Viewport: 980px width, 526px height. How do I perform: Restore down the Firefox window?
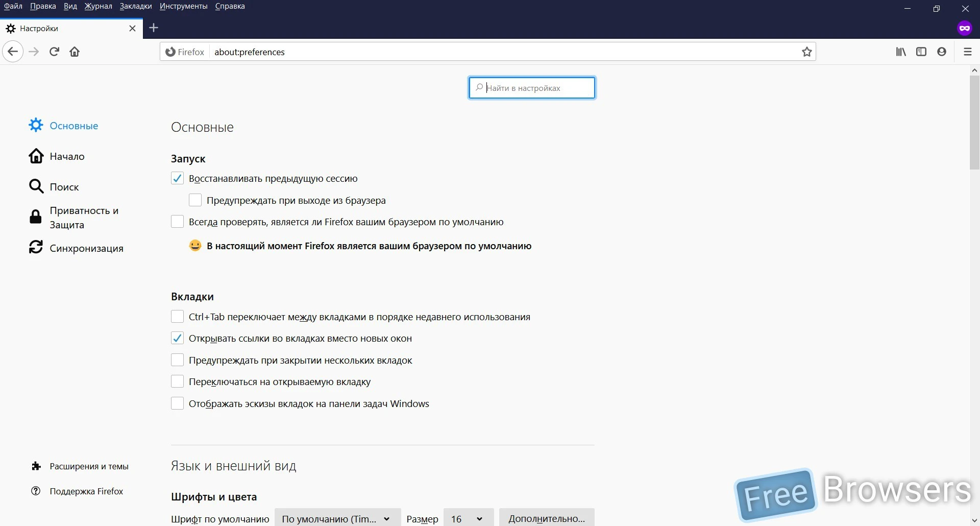tap(936, 8)
